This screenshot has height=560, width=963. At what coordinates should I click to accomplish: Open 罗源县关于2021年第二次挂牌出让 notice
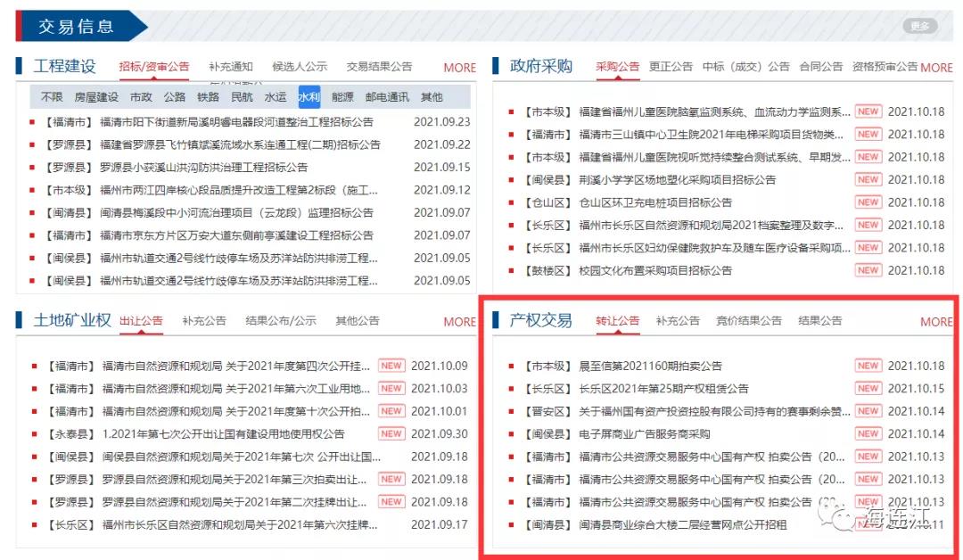[235, 502]
